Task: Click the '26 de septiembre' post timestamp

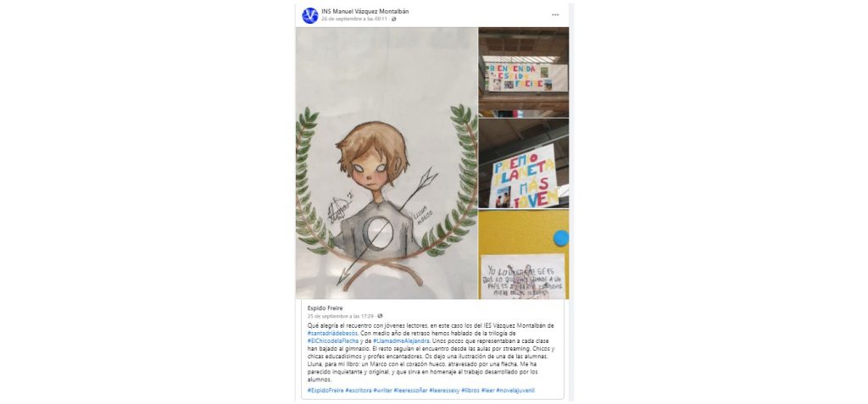Action: (355, 19)
